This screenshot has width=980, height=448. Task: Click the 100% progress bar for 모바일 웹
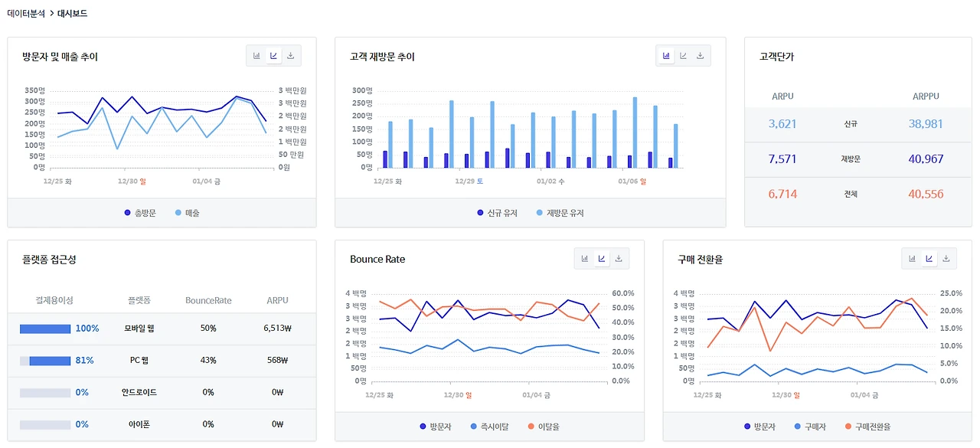click(x=45, y=329)
